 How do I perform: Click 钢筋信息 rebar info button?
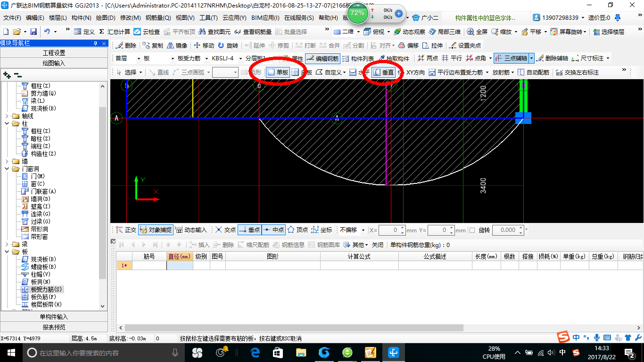(x=289, y=245)
